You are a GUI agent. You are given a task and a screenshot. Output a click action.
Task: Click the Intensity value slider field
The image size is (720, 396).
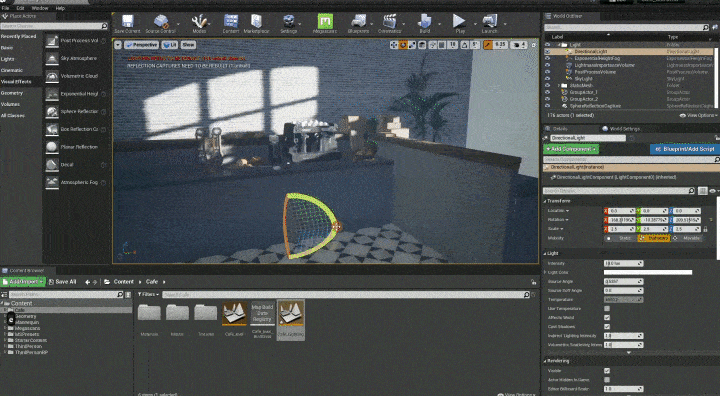tap(623, 263)
